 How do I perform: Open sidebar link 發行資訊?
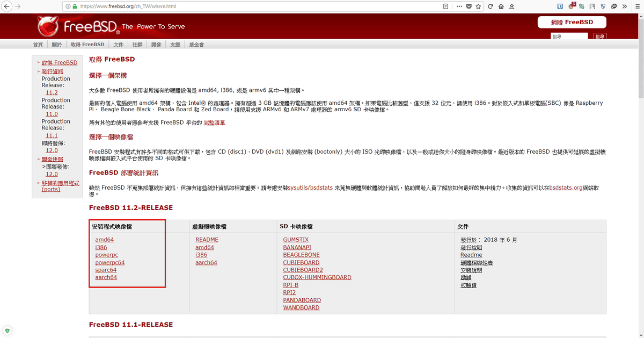53,71
